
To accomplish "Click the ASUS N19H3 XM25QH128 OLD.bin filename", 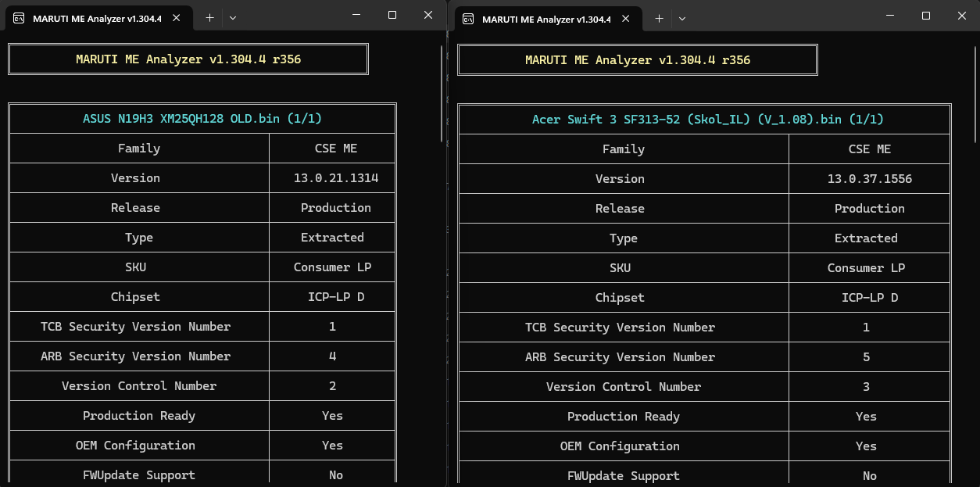I will point(202,119).
